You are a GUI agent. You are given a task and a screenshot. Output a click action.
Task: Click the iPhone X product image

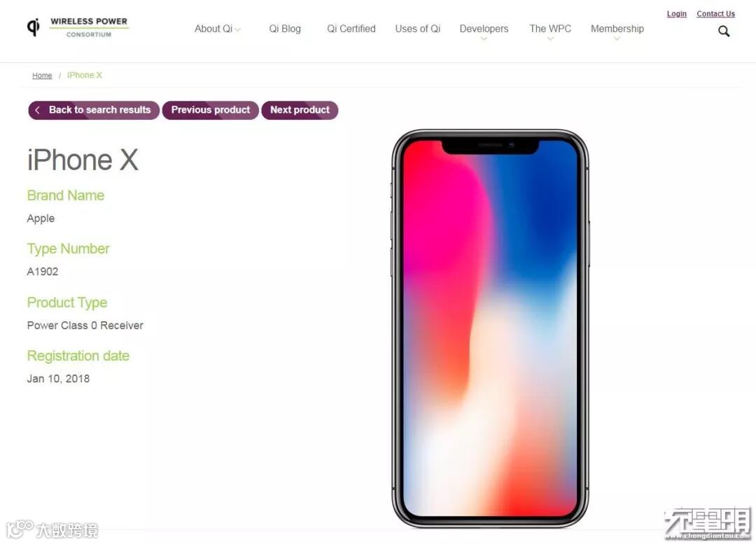490,328
